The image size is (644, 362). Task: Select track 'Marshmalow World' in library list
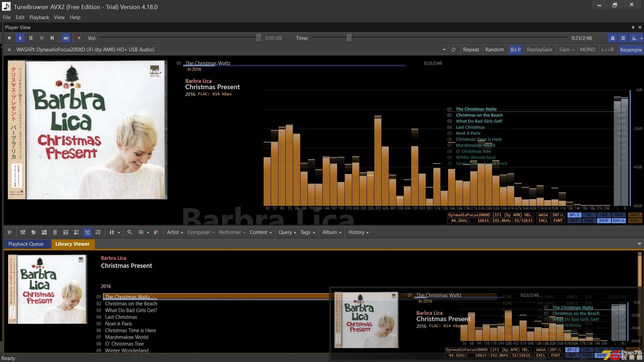[127, 337]
